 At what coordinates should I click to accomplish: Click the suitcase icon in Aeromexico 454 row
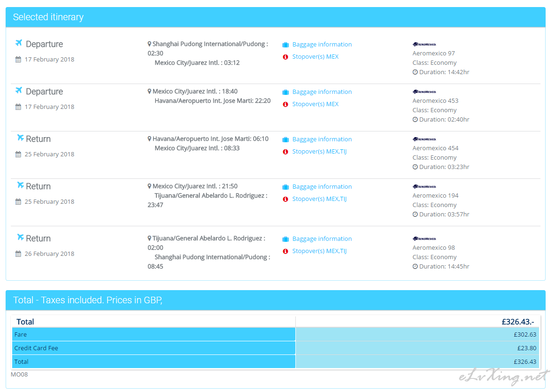pyautogui.click(x=285, y=140)
